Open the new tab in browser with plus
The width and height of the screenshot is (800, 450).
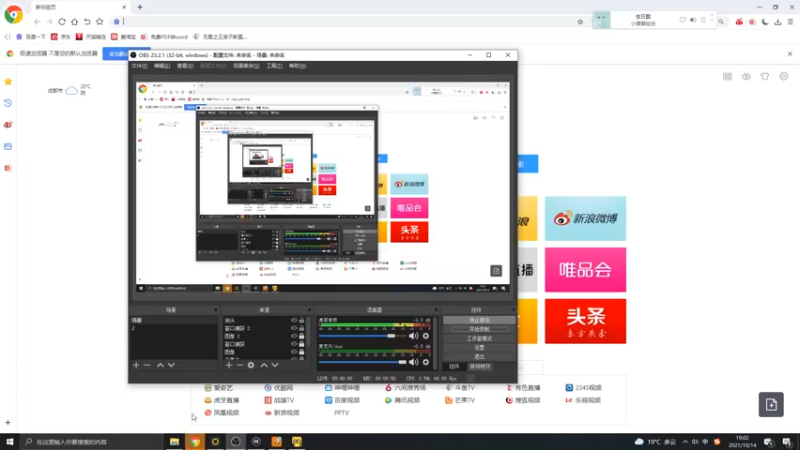(140, 7)
